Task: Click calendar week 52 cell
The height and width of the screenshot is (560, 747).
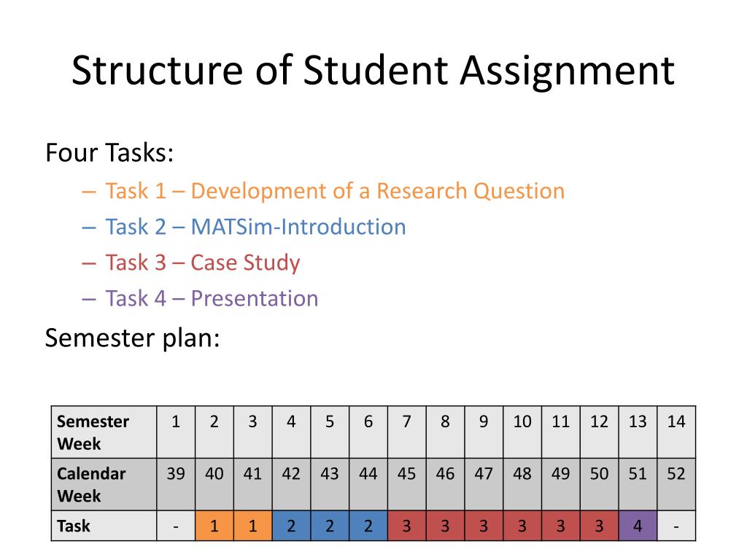Action: [676, 484]
